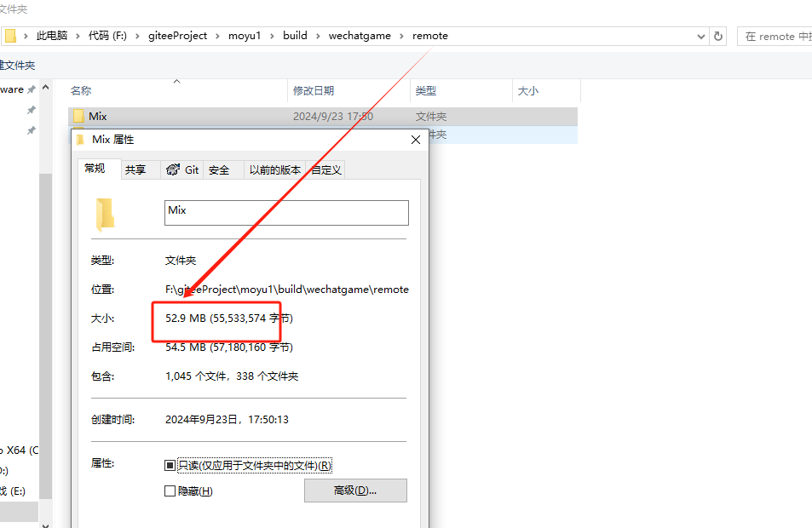Select the Mix folder row in file list
812x528 pixels.
(323, 117)
